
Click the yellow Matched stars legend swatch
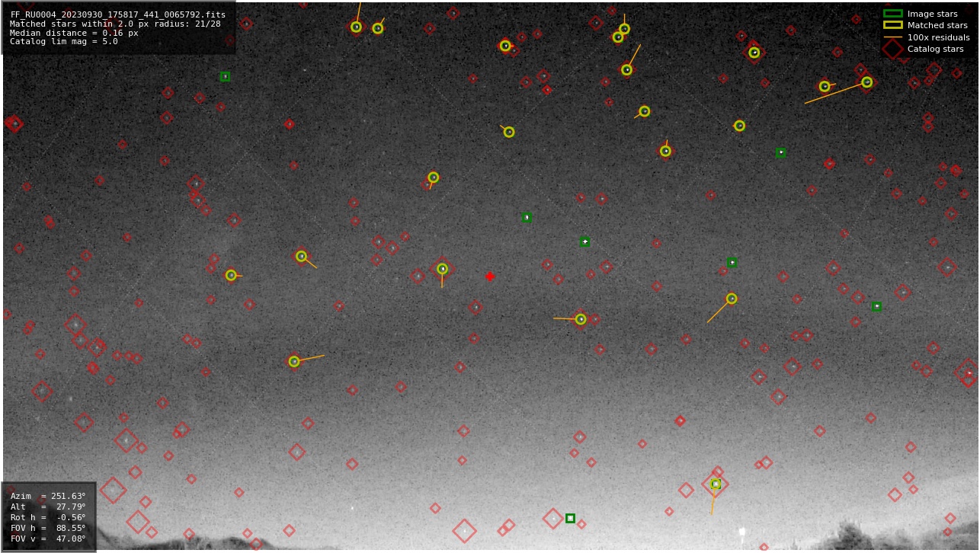pyautogui.click(x=892, y=25)
